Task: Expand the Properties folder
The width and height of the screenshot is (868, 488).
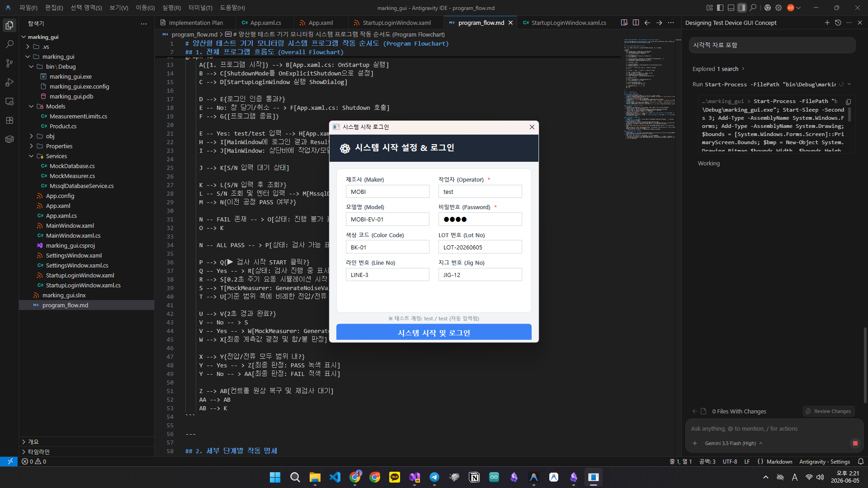Action: point(31,146)
